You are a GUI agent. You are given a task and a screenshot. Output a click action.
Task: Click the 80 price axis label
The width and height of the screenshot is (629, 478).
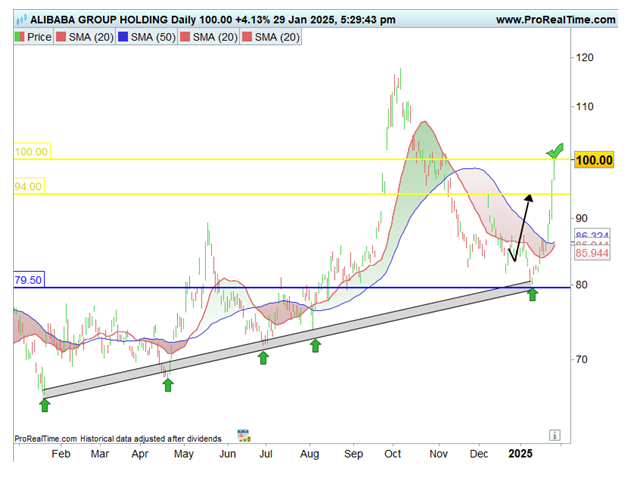click(581, 285)
